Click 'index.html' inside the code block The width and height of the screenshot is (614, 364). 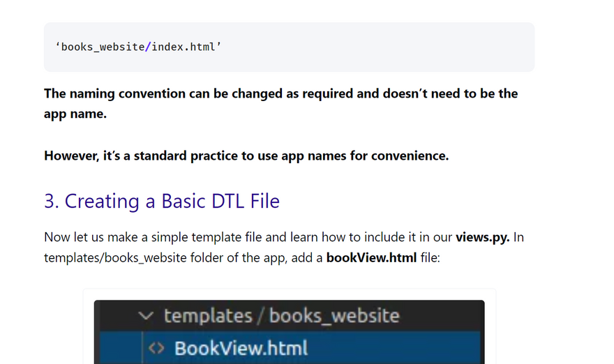186,47
